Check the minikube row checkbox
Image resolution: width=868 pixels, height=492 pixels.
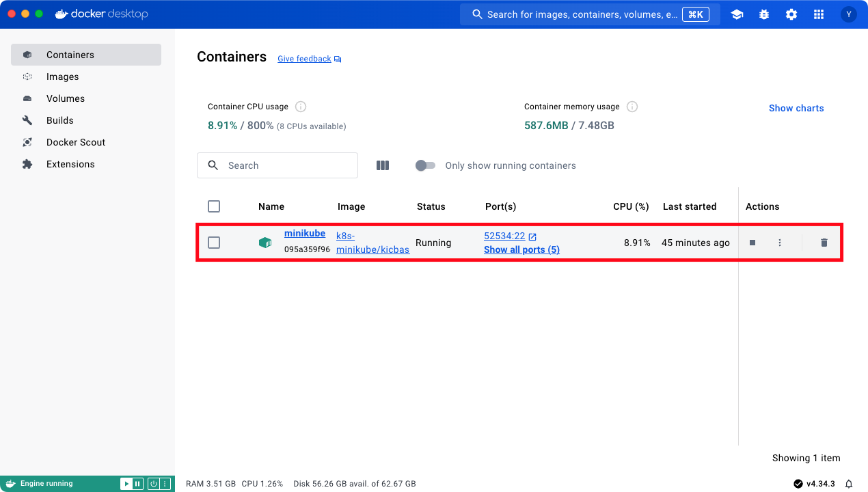point(214,243)
